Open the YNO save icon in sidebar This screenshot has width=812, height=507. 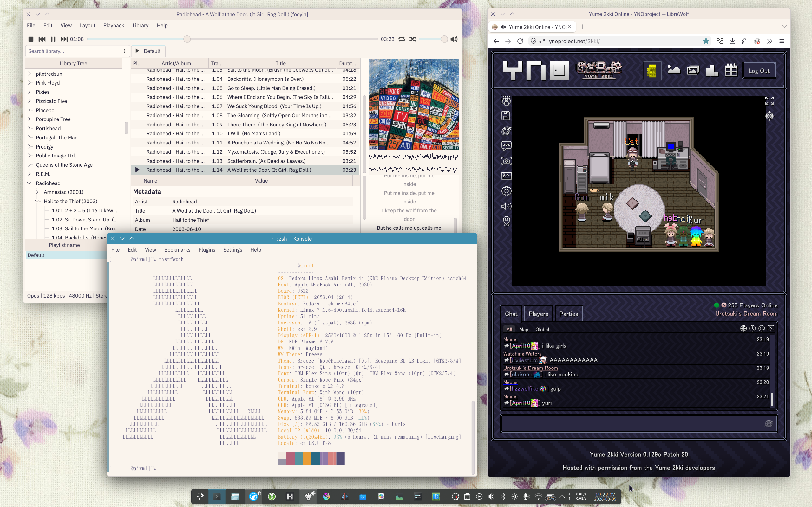506,116
